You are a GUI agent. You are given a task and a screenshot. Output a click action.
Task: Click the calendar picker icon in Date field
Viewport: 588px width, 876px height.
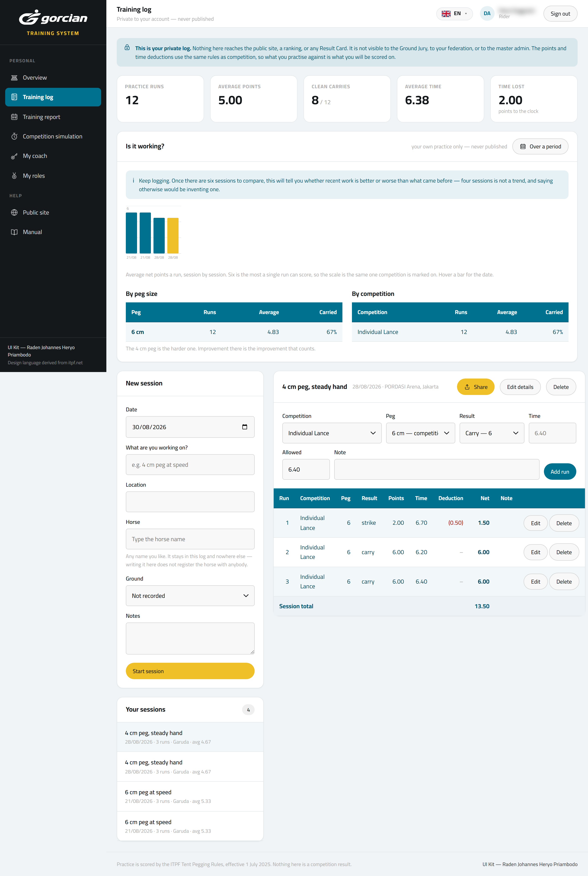coord(244,427)
